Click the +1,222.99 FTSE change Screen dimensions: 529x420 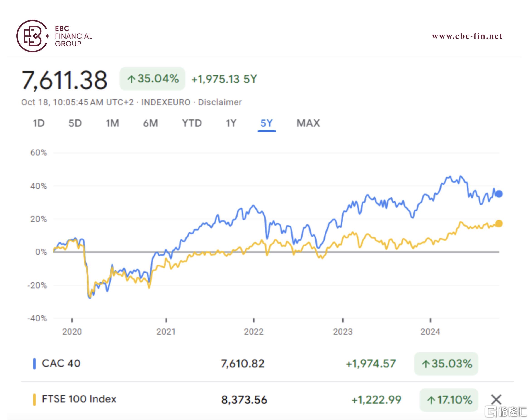pyautogui.click(x=376, y=400)
